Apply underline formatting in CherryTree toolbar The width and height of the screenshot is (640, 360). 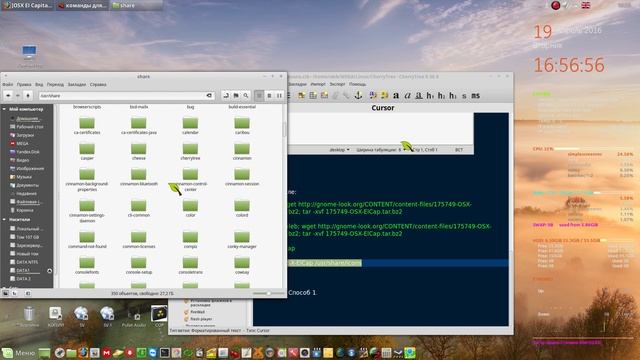coord(419,96)
